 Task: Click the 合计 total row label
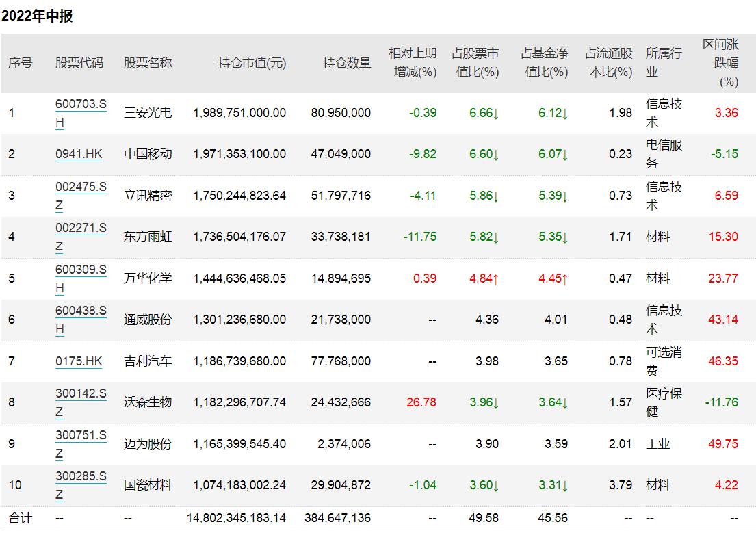(21, 518)
